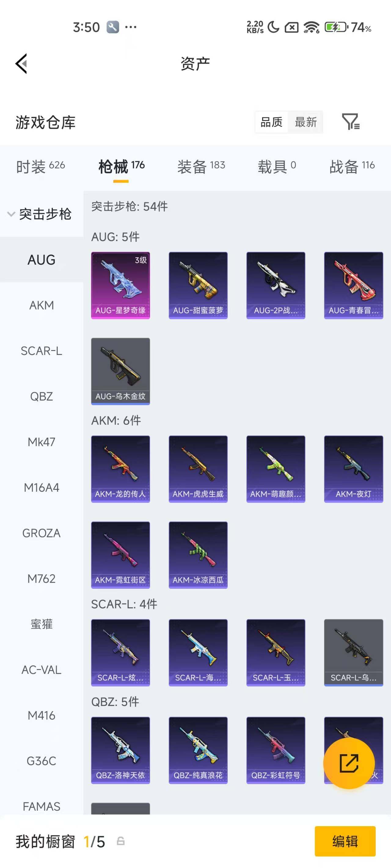Screen dimensions: 391x868
Task: Tap the back arrow icon
Action: pos(21,63)
